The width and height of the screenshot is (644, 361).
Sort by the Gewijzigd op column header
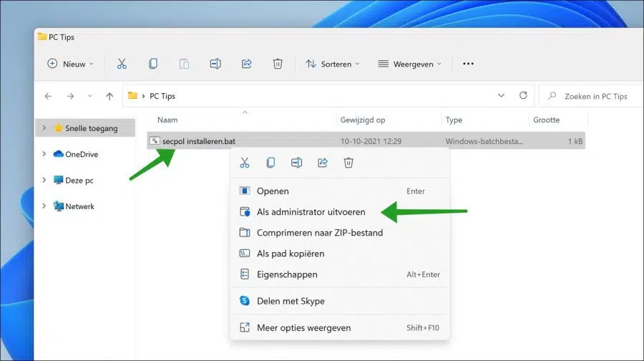pos(363,120)
